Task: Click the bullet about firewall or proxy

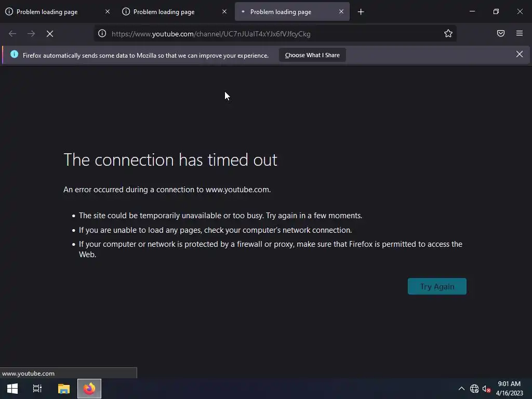Action: tap(270, 249)
